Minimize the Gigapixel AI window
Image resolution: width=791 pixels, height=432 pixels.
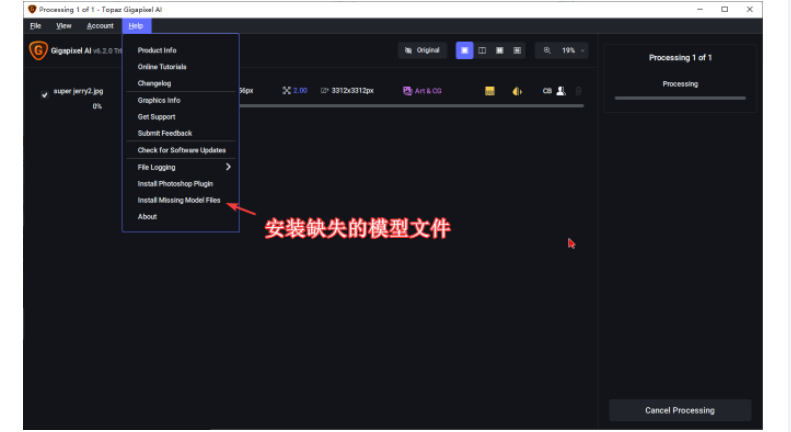click(700, 9)
